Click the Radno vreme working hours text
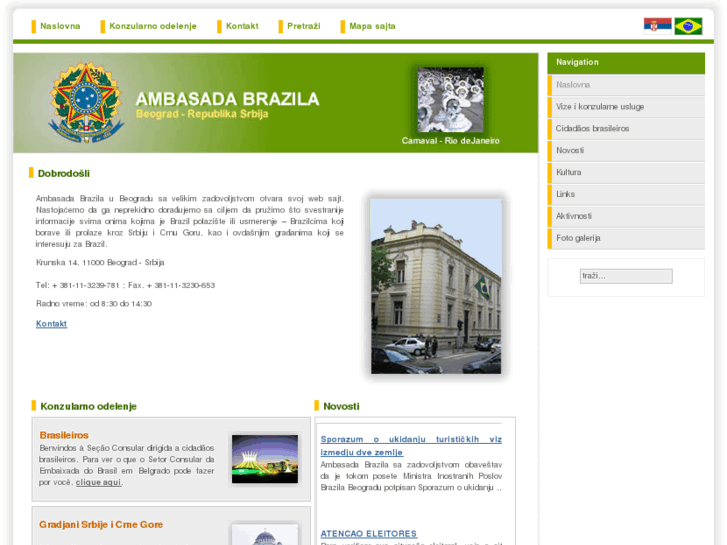 pyautogui.click(x=94, y=304)
